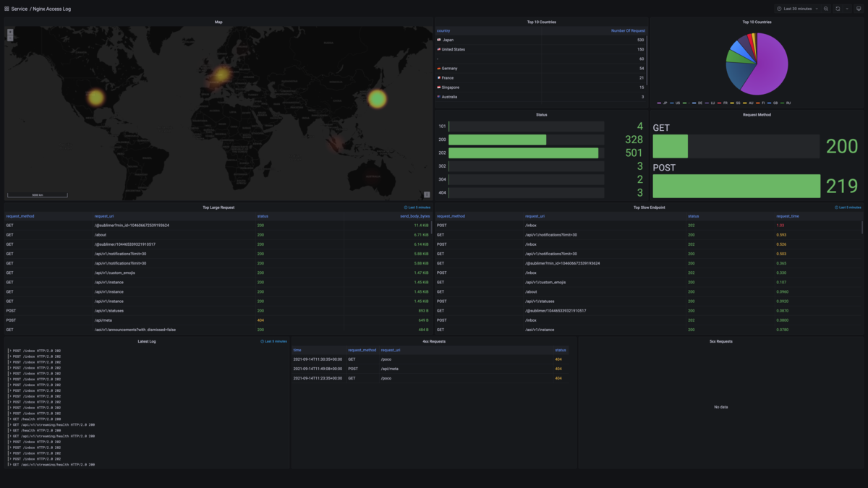Toggle the US series in the pie legend
868x488 pixels.
pos(675,103)
